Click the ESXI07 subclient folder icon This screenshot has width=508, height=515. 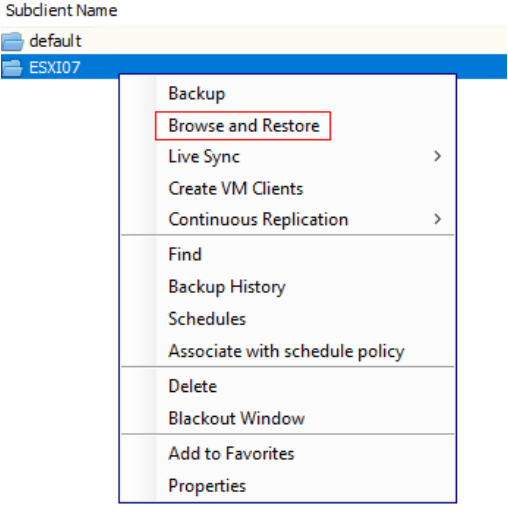click(x=12, y=68)
